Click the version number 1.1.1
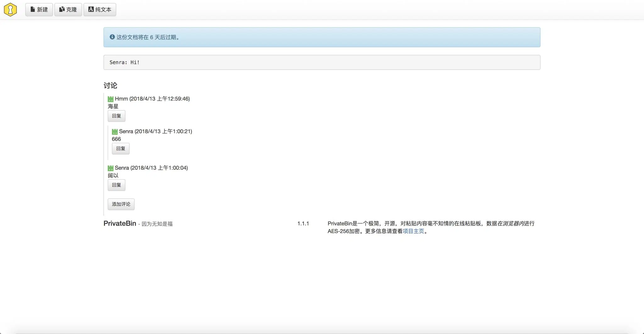The image size is (644, 334). click(303, 224)
